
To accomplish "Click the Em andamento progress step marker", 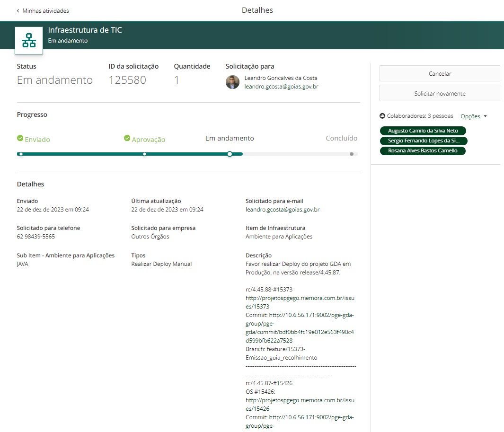I will point(230,154).
